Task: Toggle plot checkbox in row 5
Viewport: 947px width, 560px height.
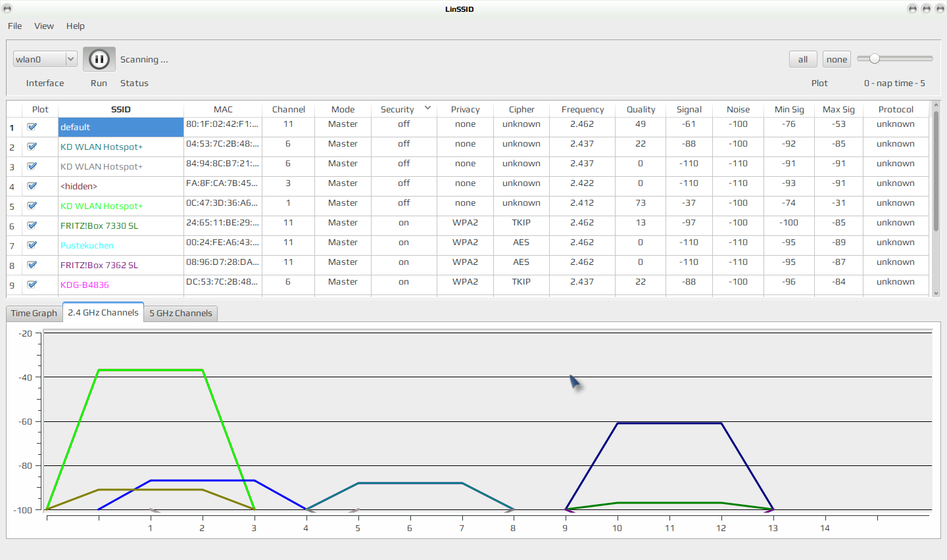Action: click(x=32, y=206)
